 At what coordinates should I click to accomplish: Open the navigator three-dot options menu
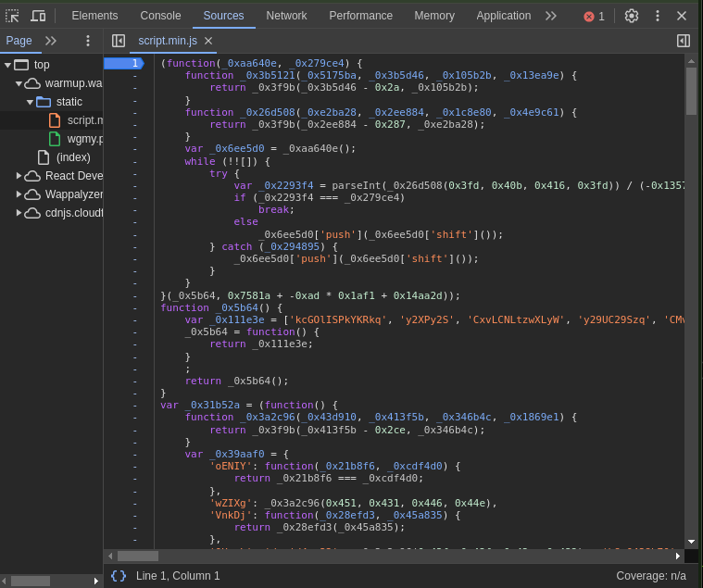[x=88, y=41]
